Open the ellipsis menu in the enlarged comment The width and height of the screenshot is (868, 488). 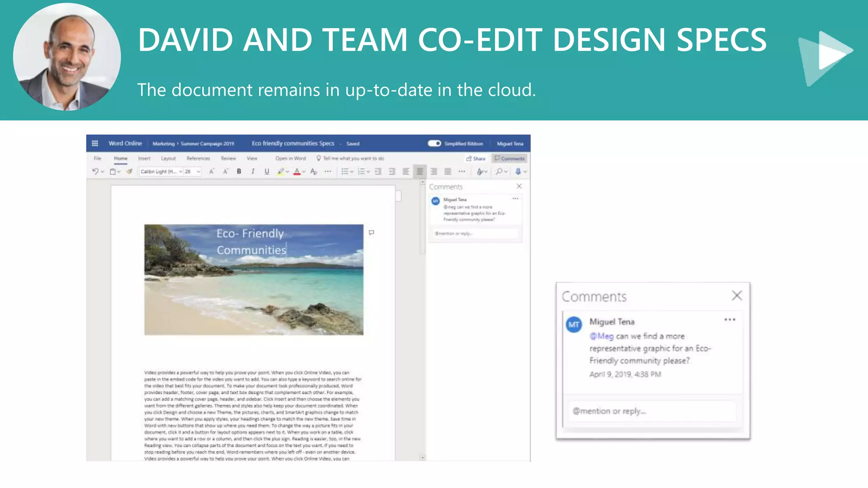pyautogui.click(x=730, y=320)
